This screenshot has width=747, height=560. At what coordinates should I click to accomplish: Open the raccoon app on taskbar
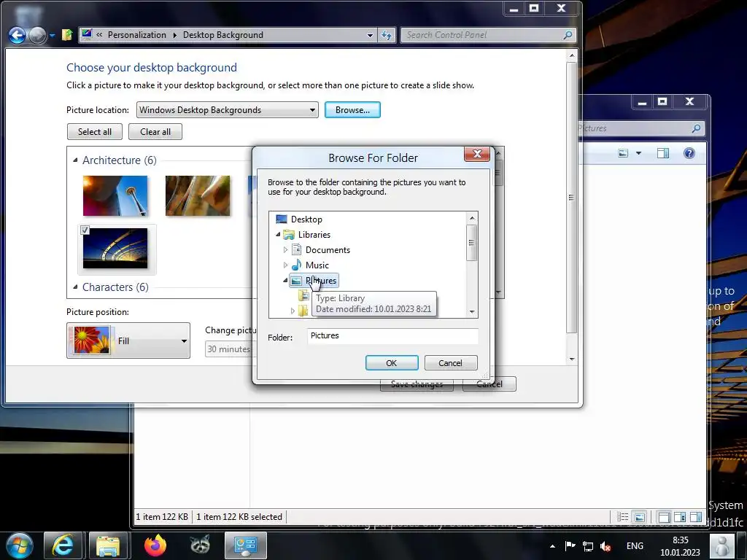(x=200, y=545)
